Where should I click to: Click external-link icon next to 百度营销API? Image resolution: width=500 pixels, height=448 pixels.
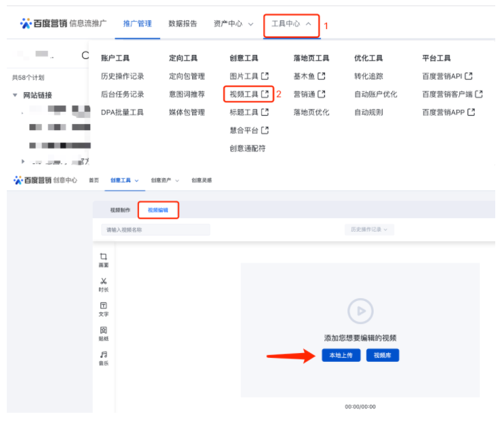point(468,76)
